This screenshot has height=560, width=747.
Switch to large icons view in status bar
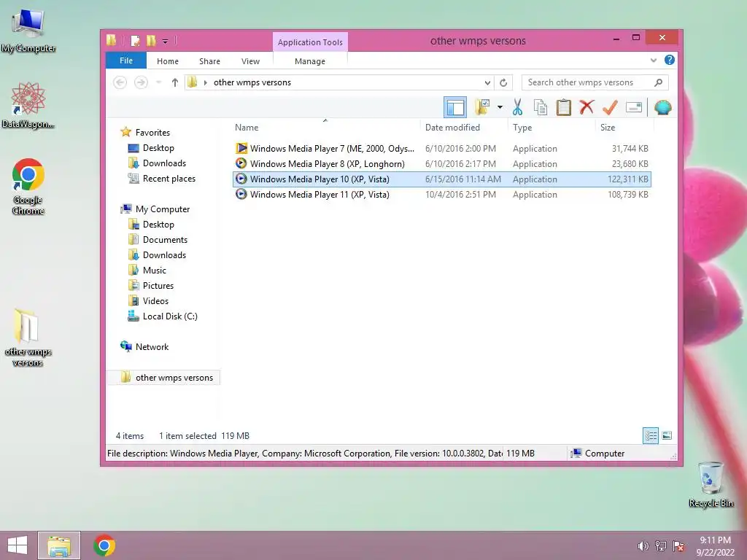667,436
